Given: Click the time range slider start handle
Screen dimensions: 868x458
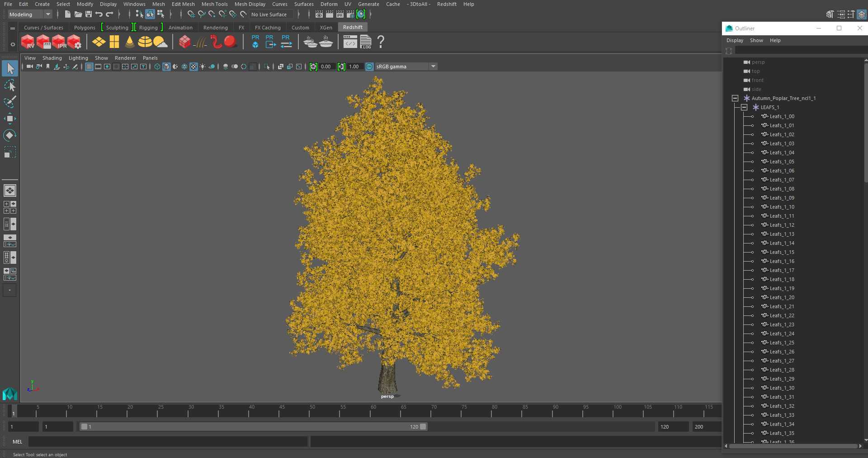Looking at the screenshot, I should (x=84, y=427).
